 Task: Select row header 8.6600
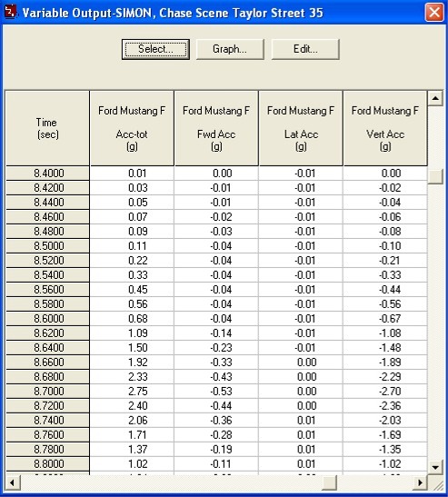pos(47,363)
